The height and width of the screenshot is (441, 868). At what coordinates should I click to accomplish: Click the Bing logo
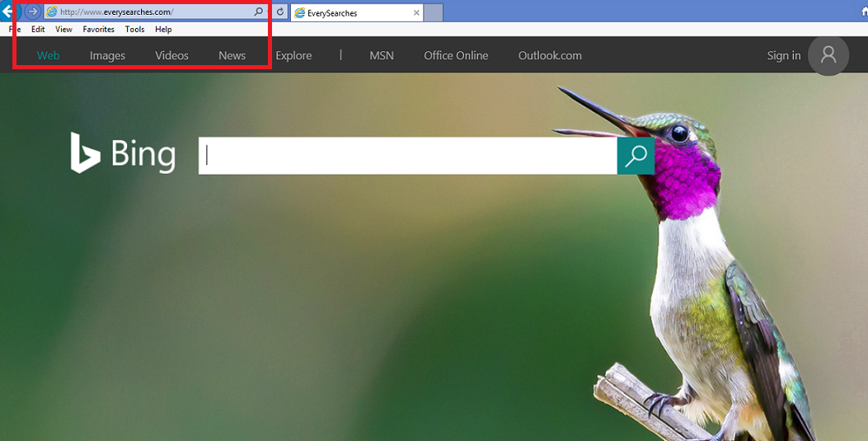(123, 154)
